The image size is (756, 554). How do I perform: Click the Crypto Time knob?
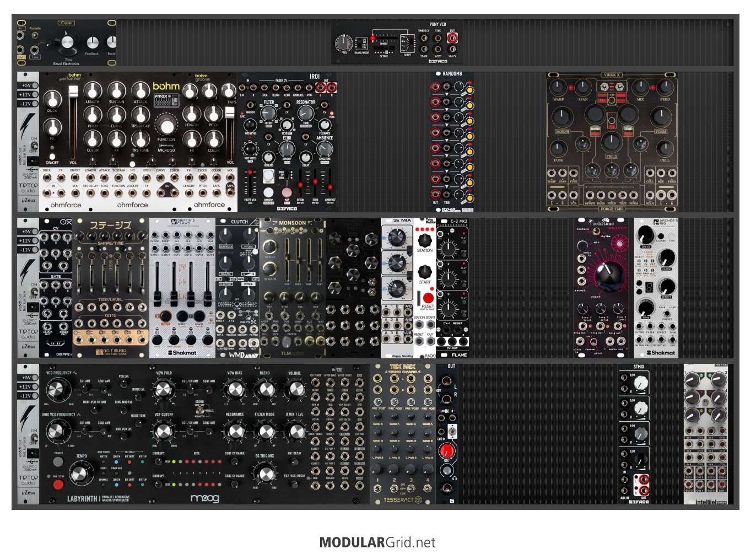pos(68,42)
